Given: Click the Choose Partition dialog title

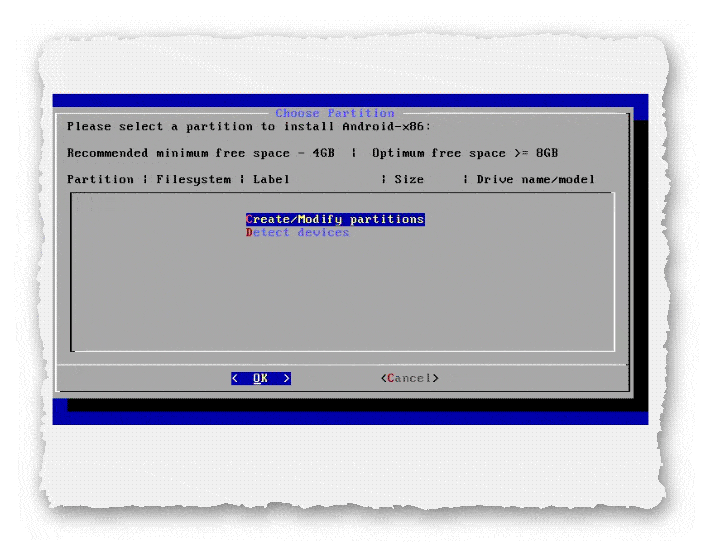Looking at the screenshot, I should [335, 113].
